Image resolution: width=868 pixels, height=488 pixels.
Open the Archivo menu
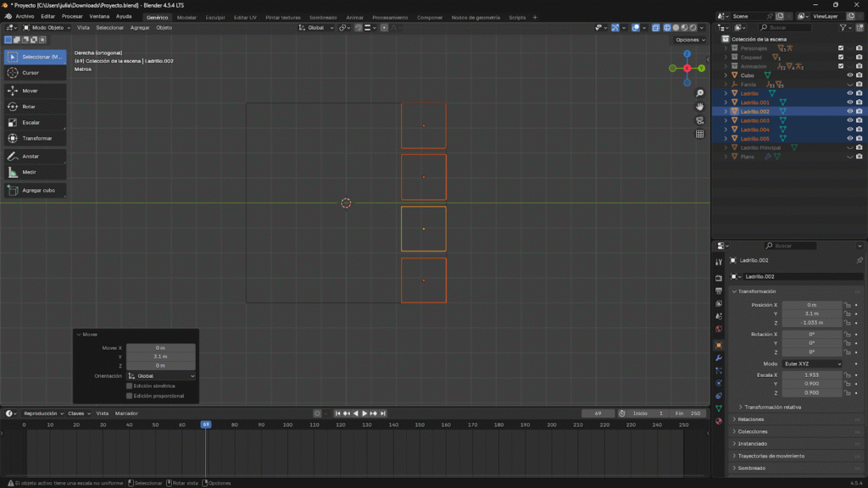(25, 16)
